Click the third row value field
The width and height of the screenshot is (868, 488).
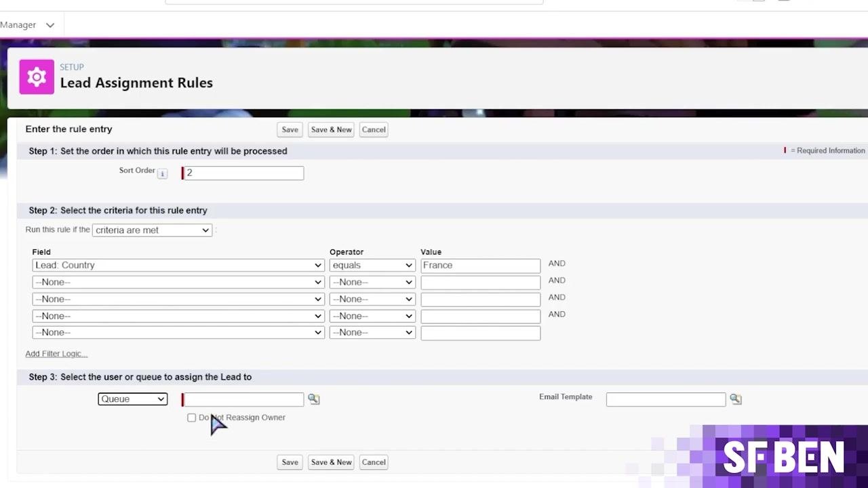click(x=480, y=299)
